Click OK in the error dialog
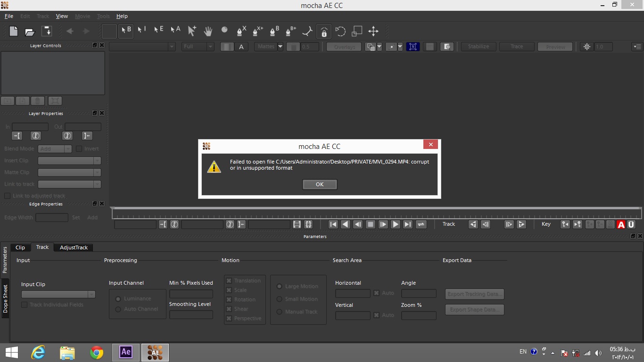The height and width of the screenshot is (362, 644). pyautogui.click(x=320, y=184)
